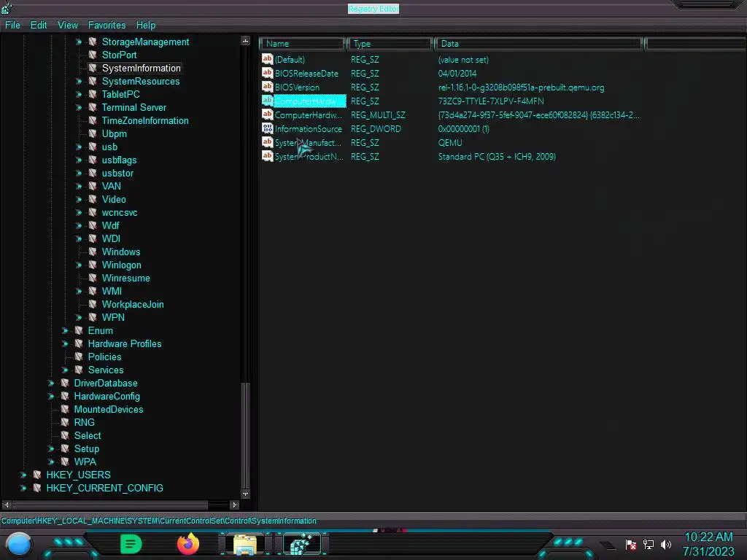
Task: Open the Favorites menu
Action: click(x=107, y=26)
